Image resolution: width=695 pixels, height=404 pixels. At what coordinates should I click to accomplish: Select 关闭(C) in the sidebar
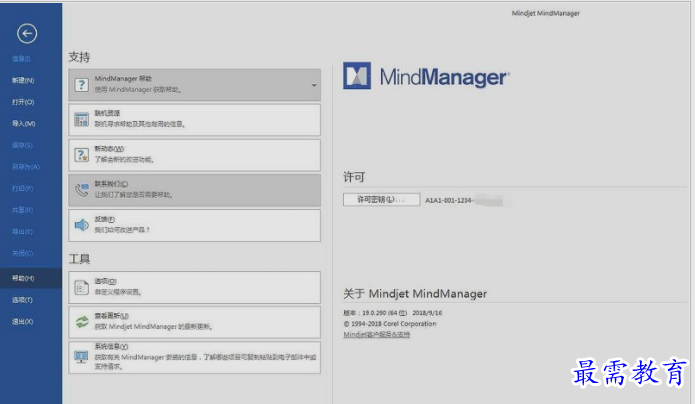point(23,253)
